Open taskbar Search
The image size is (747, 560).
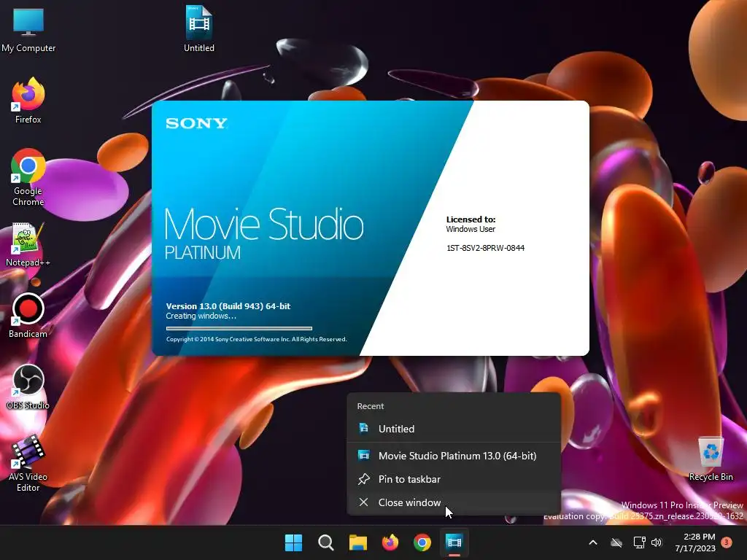(x=326, y=542)
